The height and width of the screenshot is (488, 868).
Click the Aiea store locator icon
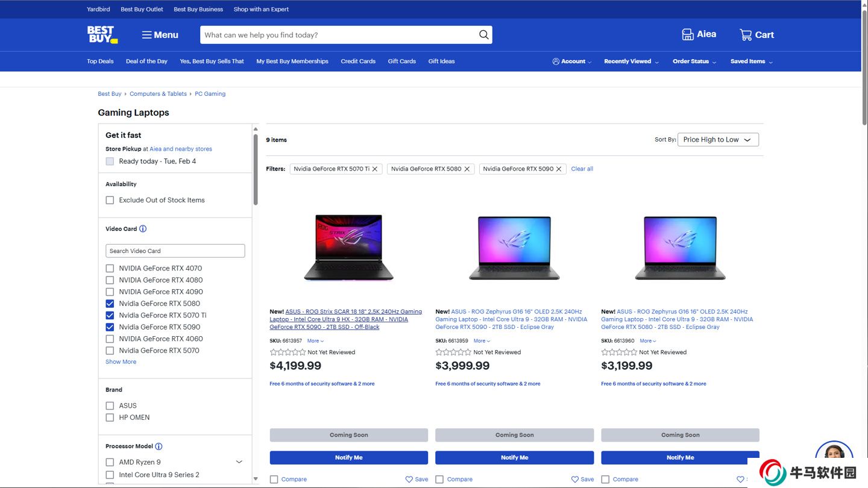[688, 34]
